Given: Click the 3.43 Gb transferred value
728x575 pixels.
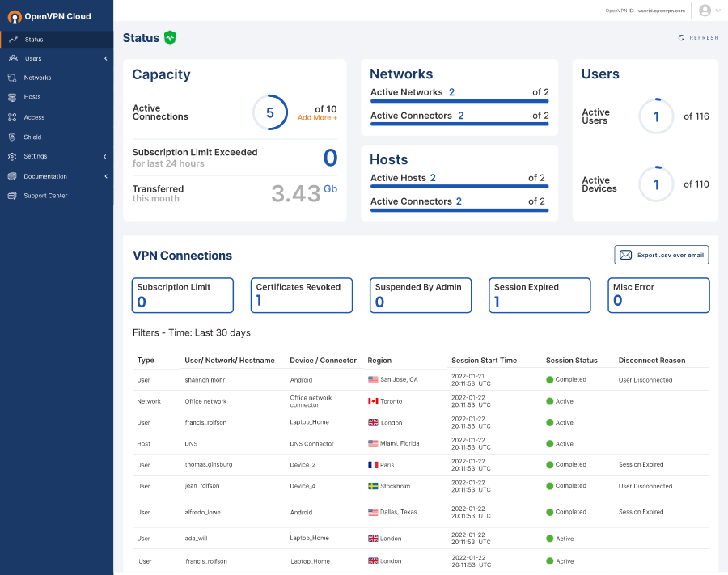Looking at the screenshot, I should click(x=304, y=193).
